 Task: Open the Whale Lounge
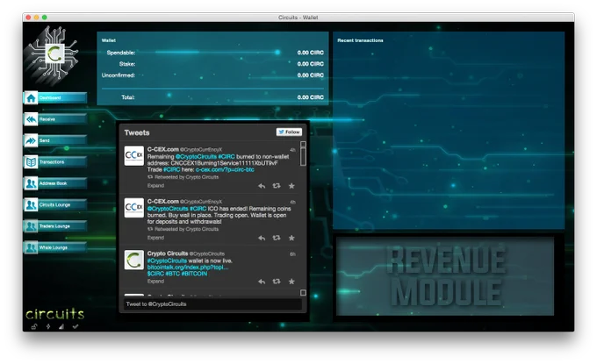click(55, 247)
